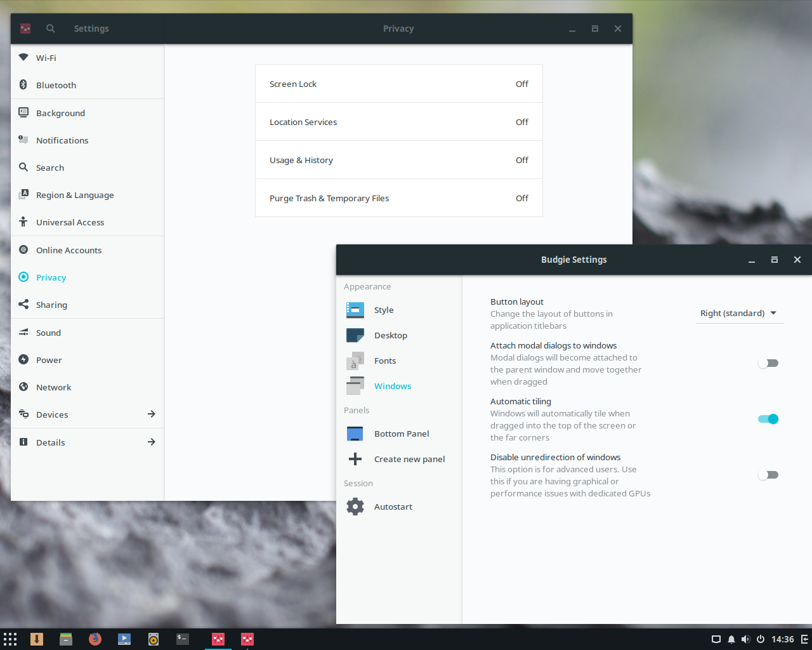The height and width of the screenshot is (650, 812).
Task: Click the Autostart gear icon
Action: pos(355,507)
